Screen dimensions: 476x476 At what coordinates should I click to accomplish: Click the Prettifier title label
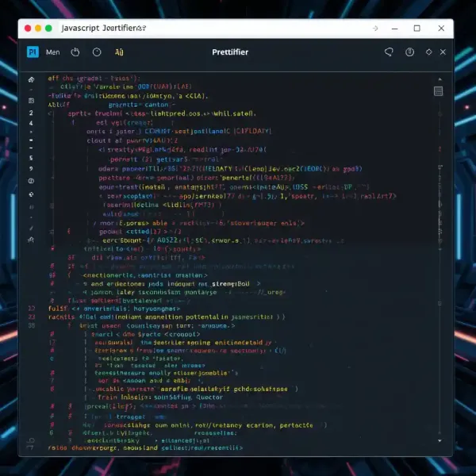coord(230,52)
